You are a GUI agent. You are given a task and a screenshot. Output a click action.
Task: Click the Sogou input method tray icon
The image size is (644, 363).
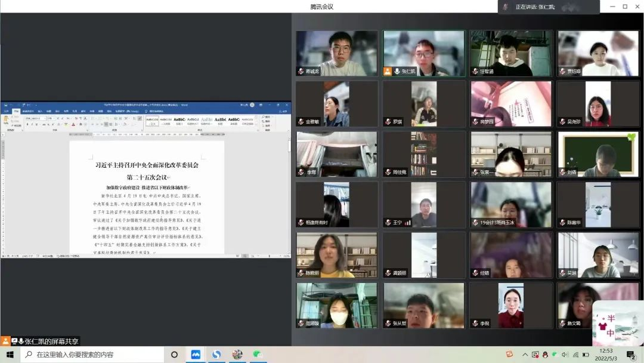509,354
